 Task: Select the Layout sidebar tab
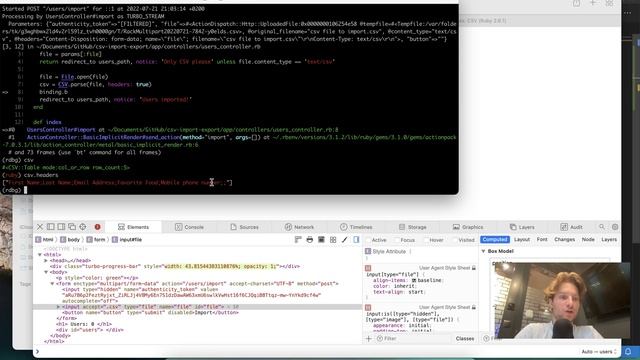pyautogui.click(x=522, y=240)
